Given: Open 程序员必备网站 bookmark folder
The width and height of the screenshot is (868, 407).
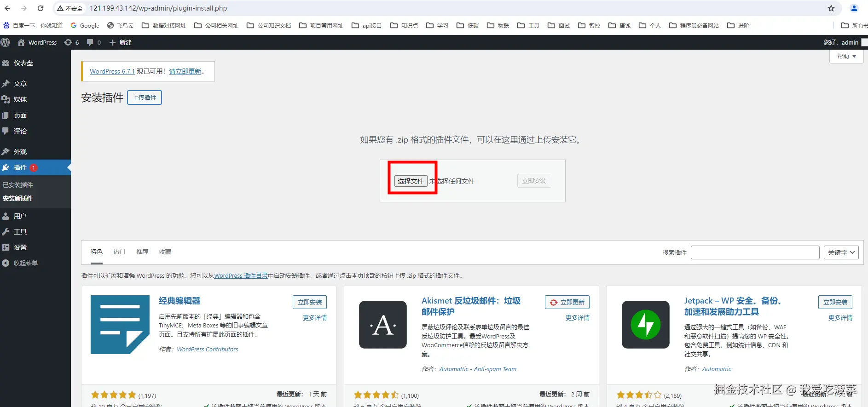Looking at the screenshot, I should [x=694, y=25].
